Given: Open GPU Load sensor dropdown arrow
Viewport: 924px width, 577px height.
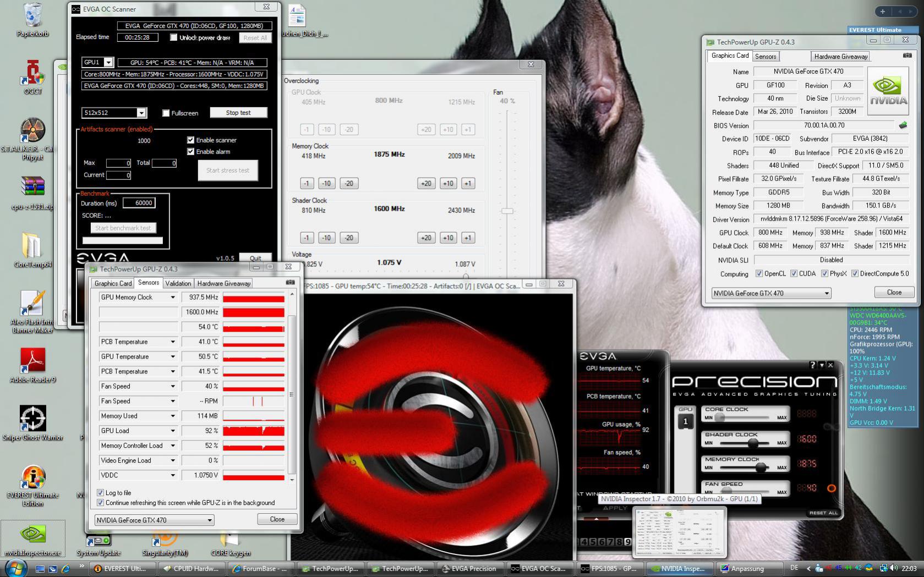Looking at the screenshot, I should tap(172, 431).
